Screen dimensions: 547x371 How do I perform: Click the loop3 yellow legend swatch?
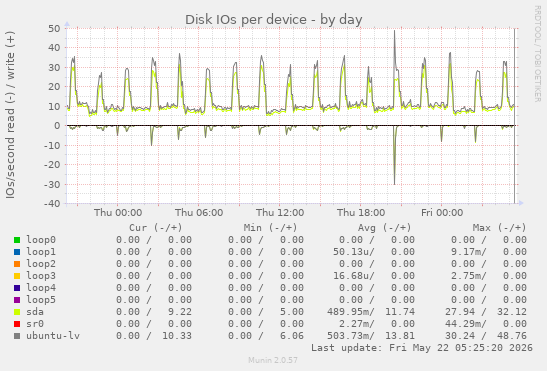pos(17,276)
